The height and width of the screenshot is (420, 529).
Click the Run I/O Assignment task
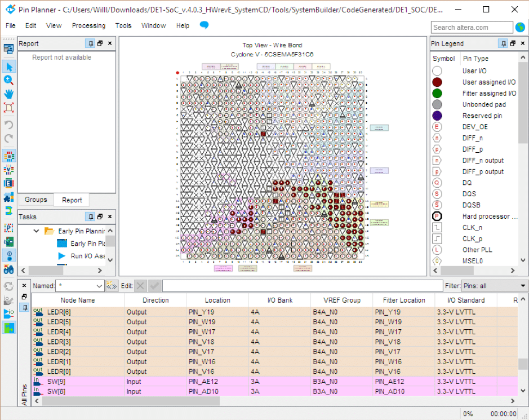(87, 256)
